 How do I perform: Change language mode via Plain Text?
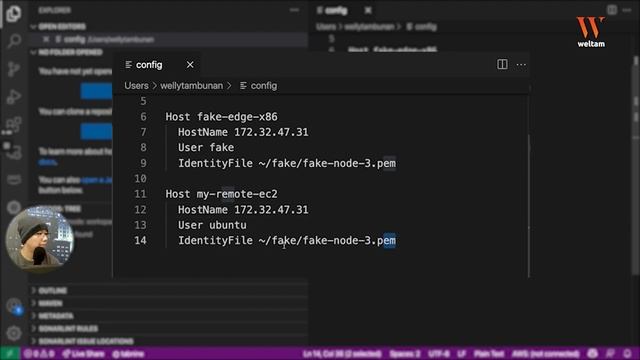[489, 354]
